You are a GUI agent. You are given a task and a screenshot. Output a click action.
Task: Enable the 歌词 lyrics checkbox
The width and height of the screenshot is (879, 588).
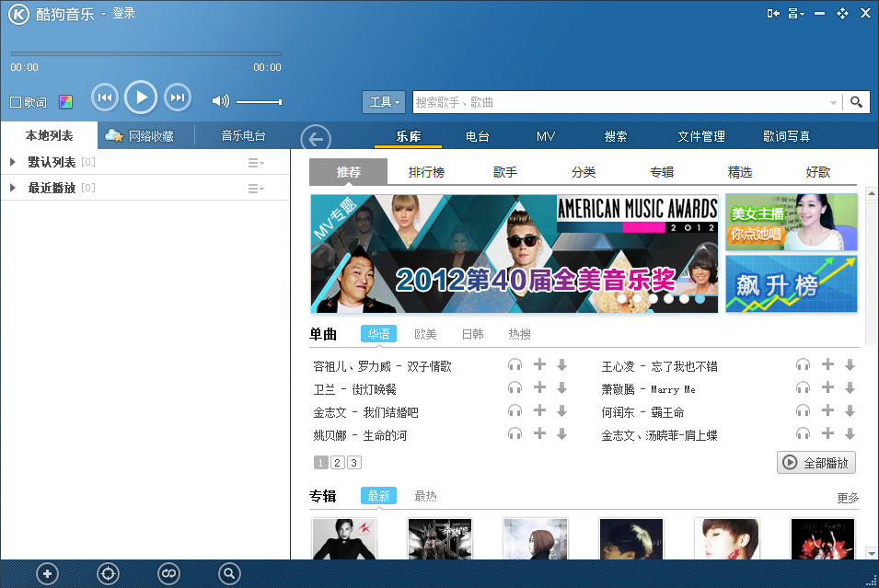click(x=16, y=102)
